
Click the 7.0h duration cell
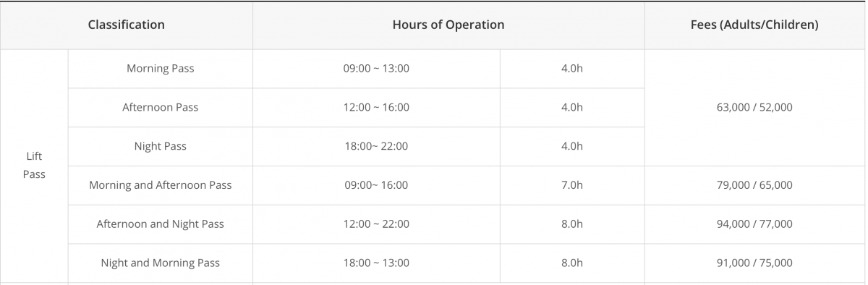572,185
